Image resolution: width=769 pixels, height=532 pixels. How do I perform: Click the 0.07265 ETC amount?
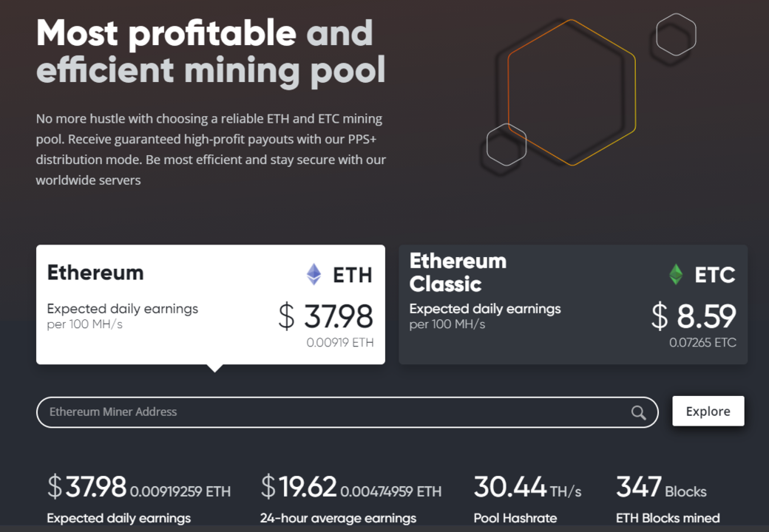click(702, 343)
